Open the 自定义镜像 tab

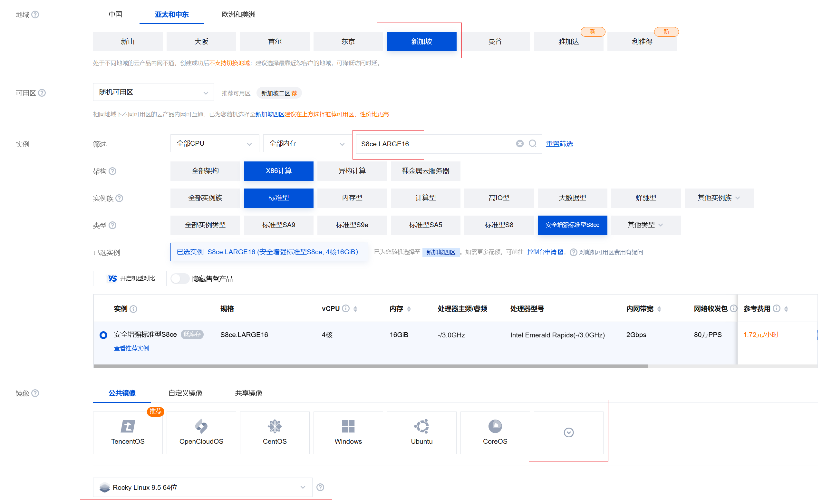pyautogui.click(x=185, y=393)
